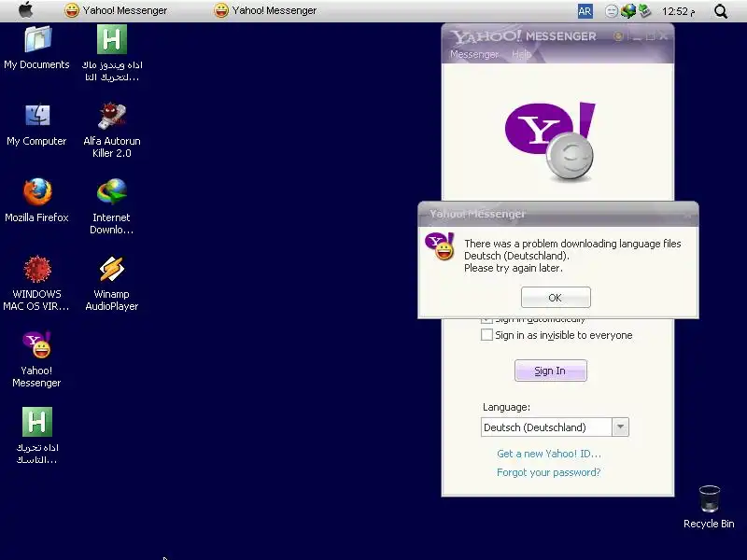Open the Get a new Yahoo! ID link

coord(549,454)
